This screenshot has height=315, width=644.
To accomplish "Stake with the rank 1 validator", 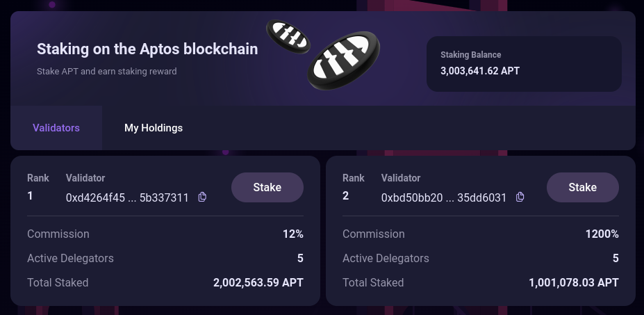I will pyautogui.click(x=267, y=187).
